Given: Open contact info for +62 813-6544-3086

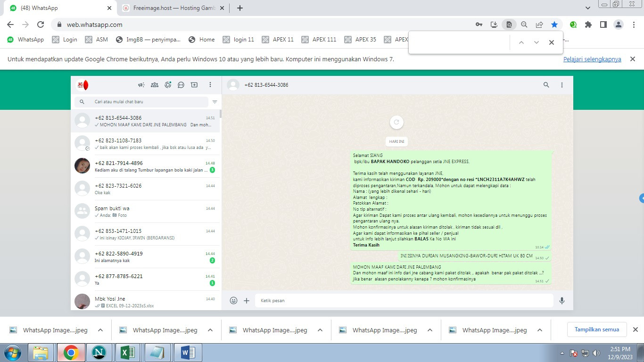Looking at the screenshot, I should [266, 85].
